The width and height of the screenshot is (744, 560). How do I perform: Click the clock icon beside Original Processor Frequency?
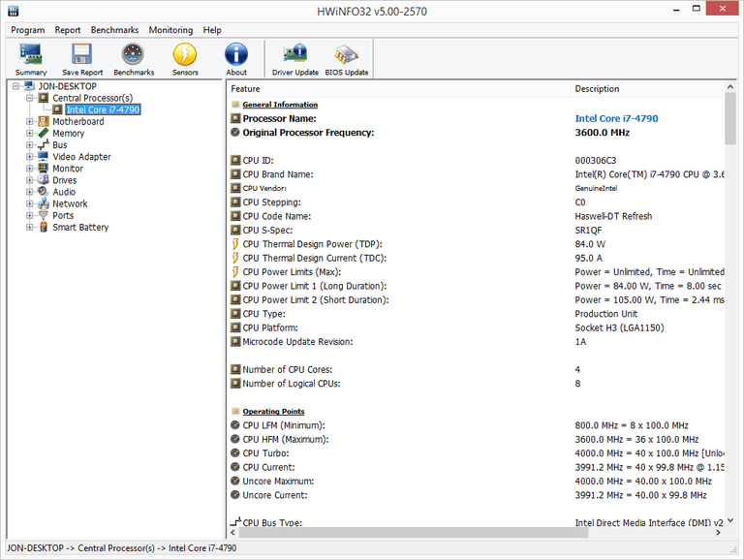(235, 132)
